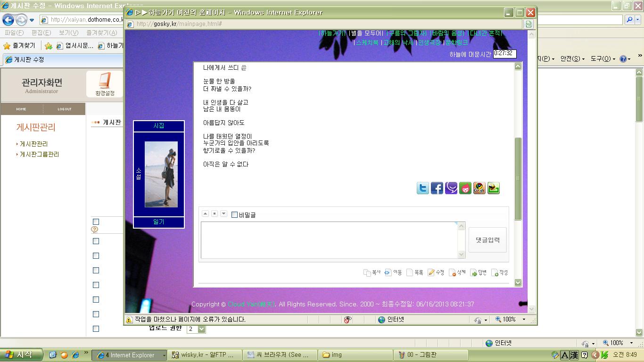Open the background window zoom level dropdown
Image resolution: width=644 pixels, height=362 pixels.
click(631, 343)
